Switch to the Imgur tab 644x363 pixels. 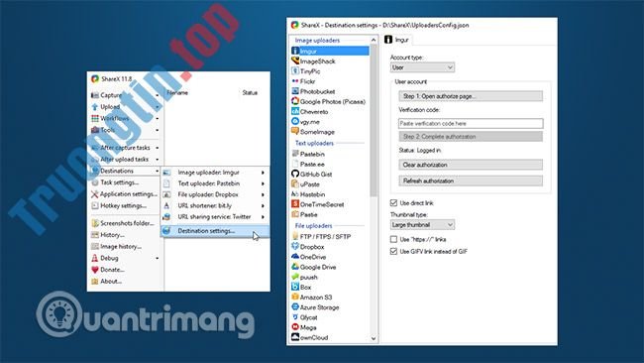(x=396, y=40)
